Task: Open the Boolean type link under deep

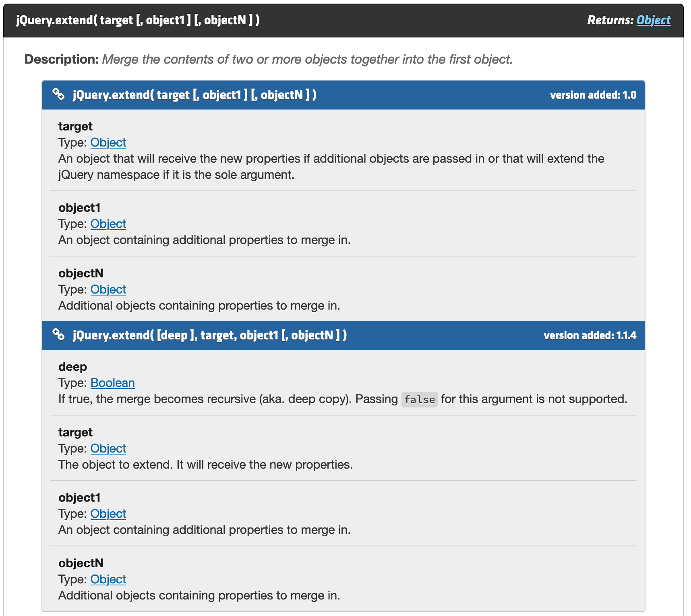Action: pos(113,383)
